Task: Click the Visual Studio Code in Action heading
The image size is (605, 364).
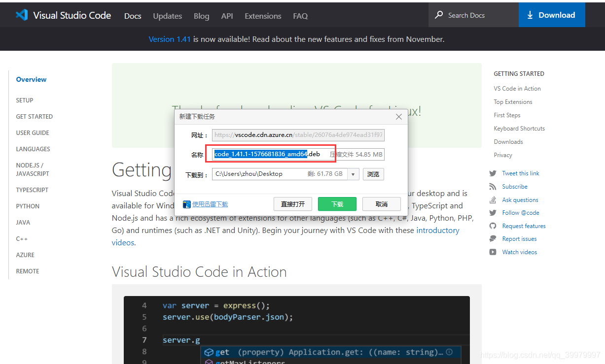Action: tap(199, 272)
